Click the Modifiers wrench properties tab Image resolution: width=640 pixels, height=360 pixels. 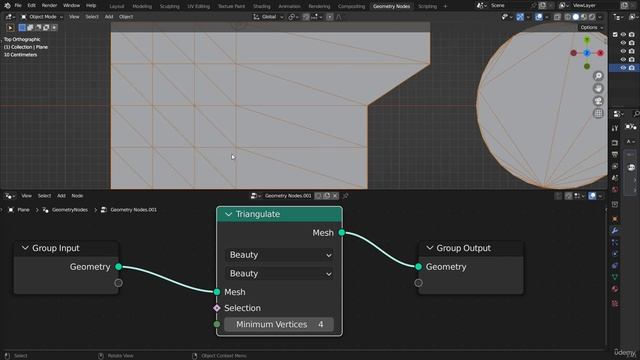click(615, 231)
